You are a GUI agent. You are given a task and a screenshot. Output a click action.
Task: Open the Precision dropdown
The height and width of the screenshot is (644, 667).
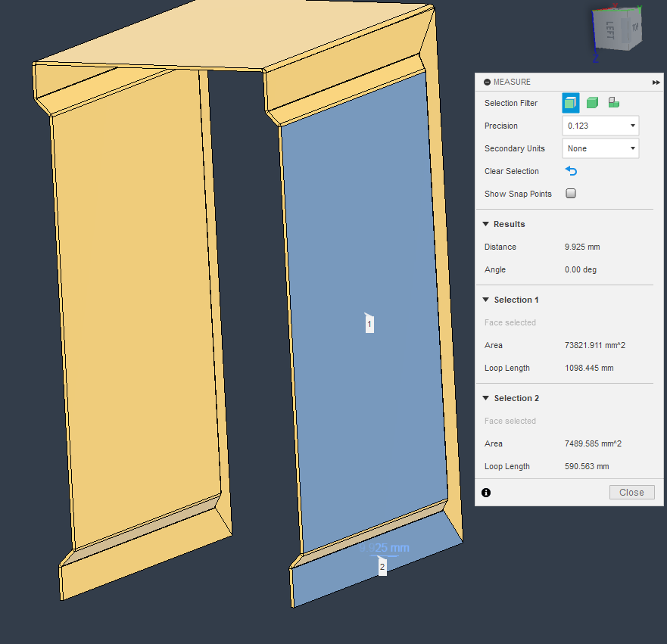(x=600, y=126)
